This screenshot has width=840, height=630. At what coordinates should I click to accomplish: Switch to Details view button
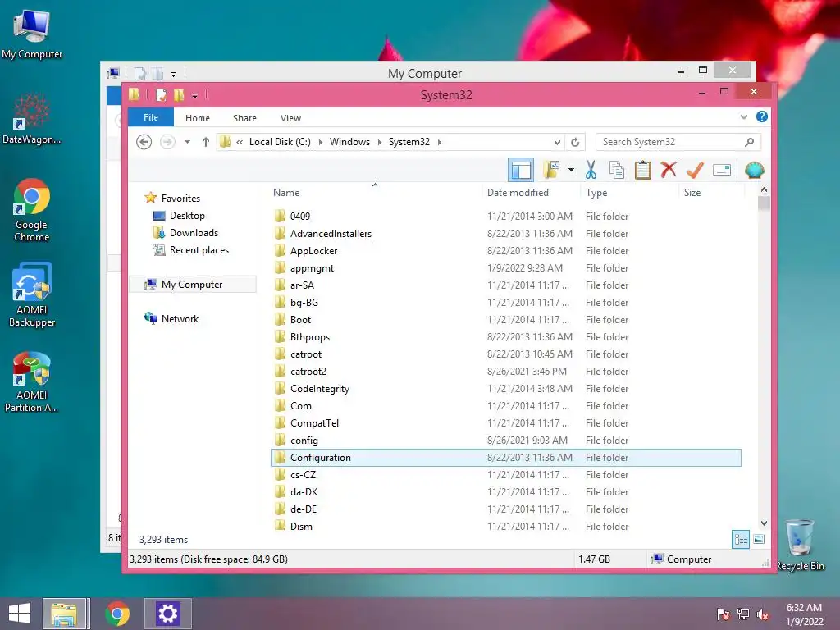tap(741, 540)
